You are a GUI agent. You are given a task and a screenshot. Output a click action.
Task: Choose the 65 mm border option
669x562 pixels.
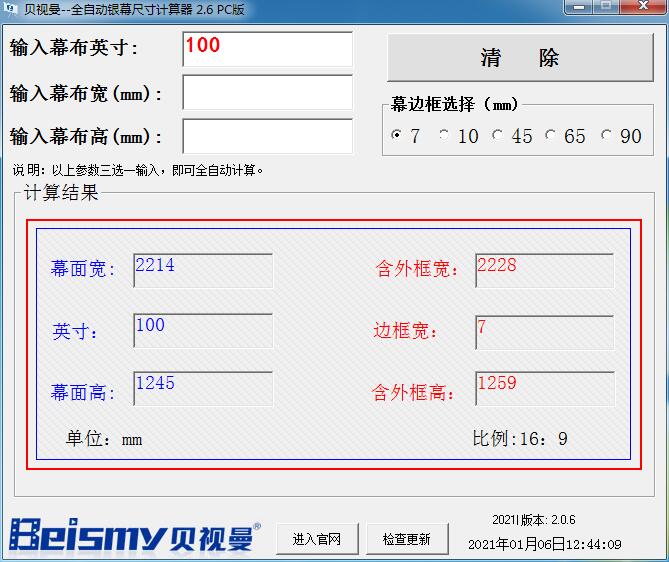click(550, 135)
